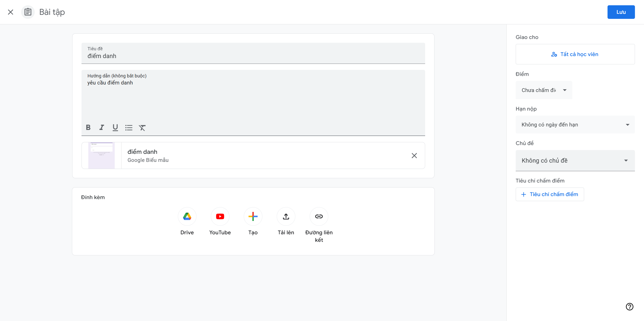Toggle underline formatting in instructions

115,127
